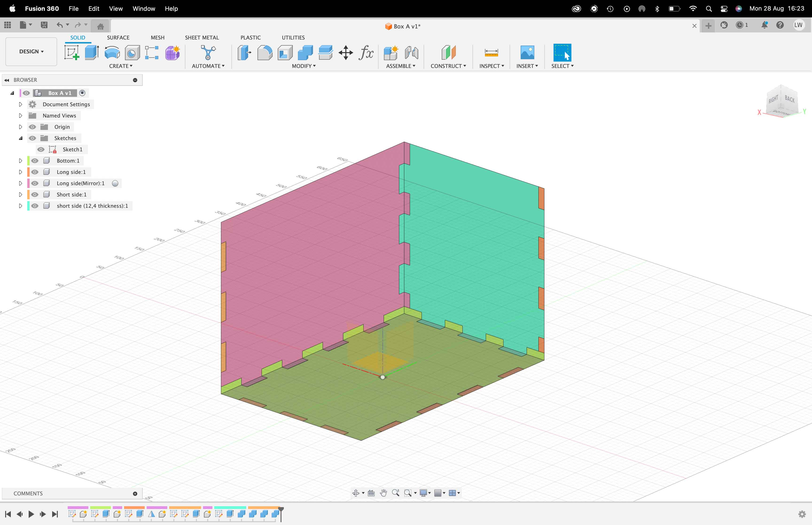Select the Extrude tool

[x=92, y=52]
